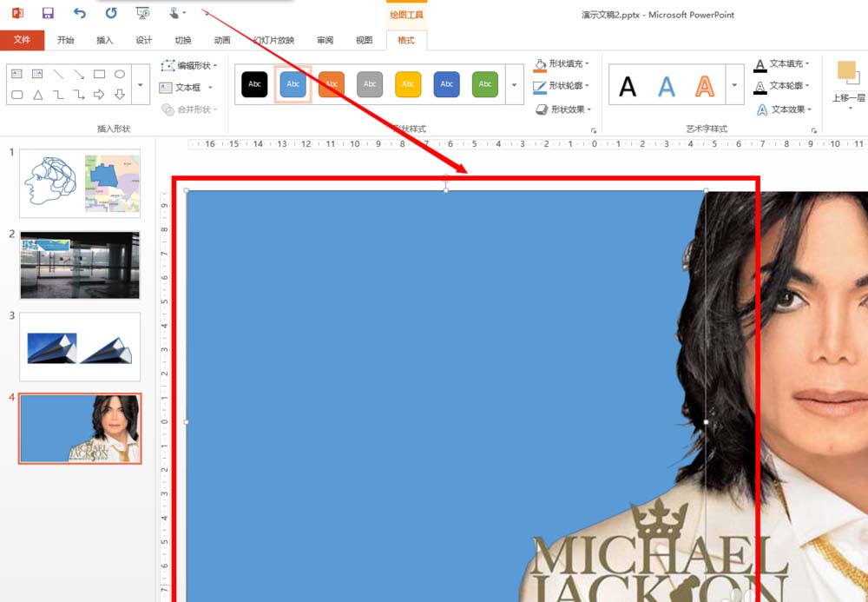
Task: Open the 形状填充 dropdown
Action: coord(562,64)
